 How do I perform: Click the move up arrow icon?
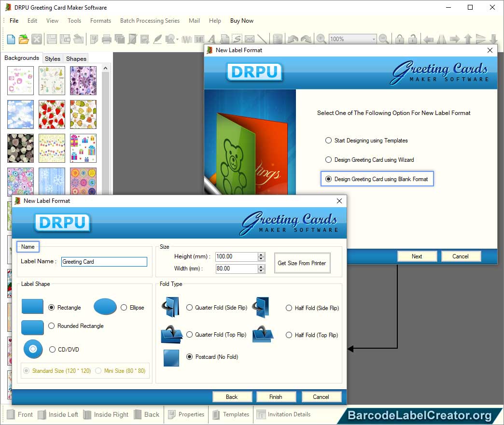[468, 39]
